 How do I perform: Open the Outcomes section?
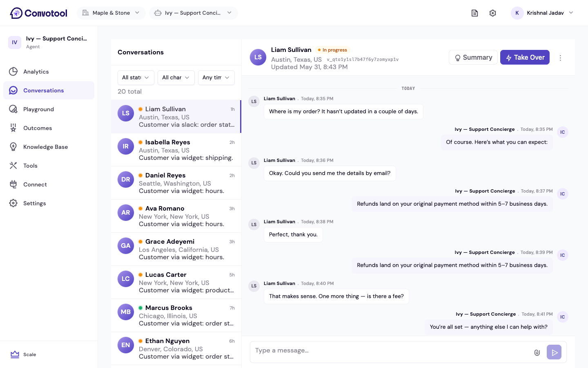point(49,128)
